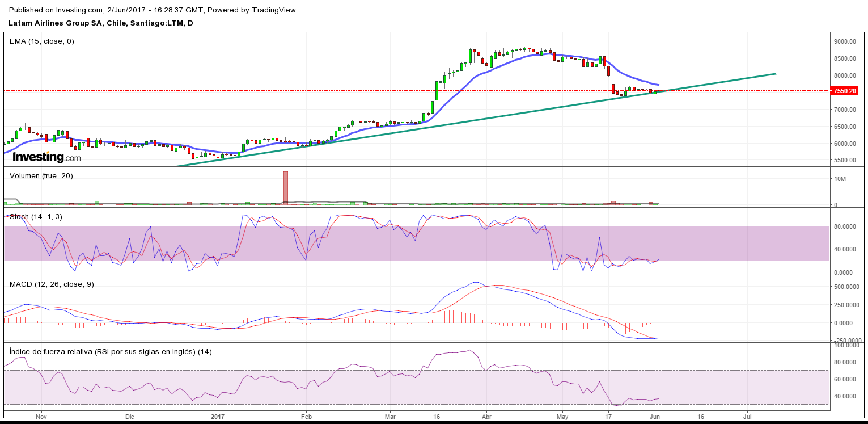Click the 8000.00 price axis label
The height and width of the screenshot is (424, 868).
click(844, 75)
